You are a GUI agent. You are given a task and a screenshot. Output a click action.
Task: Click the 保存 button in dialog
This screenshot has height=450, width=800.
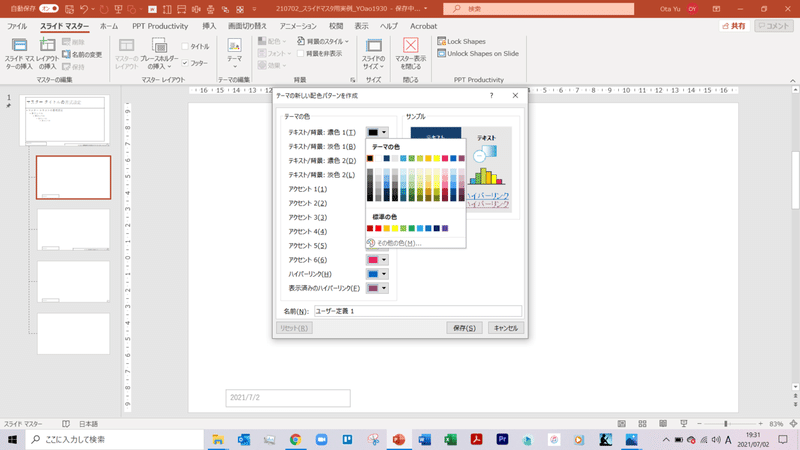(x=464, y=328)
